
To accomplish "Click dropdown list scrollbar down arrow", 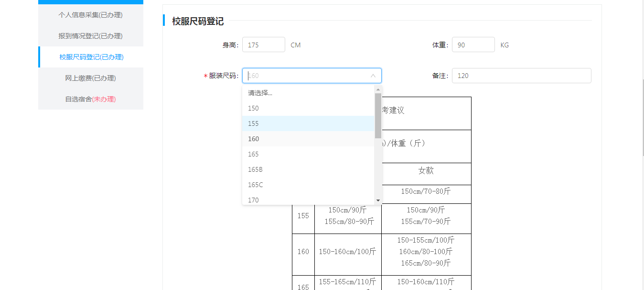I will [x=378, y=201].
